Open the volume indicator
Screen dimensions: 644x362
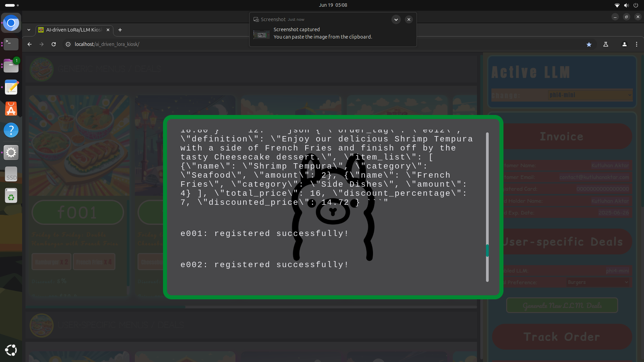pos(626,5)
